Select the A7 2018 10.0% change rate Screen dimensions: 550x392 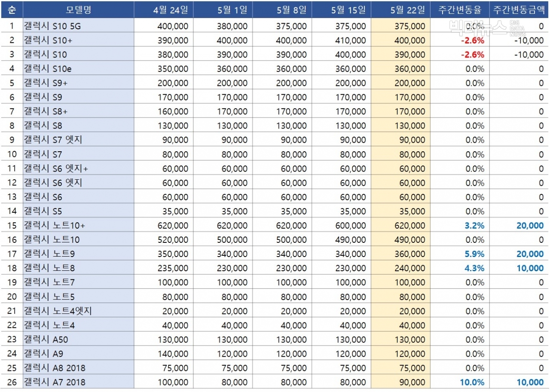coord(472,382)
